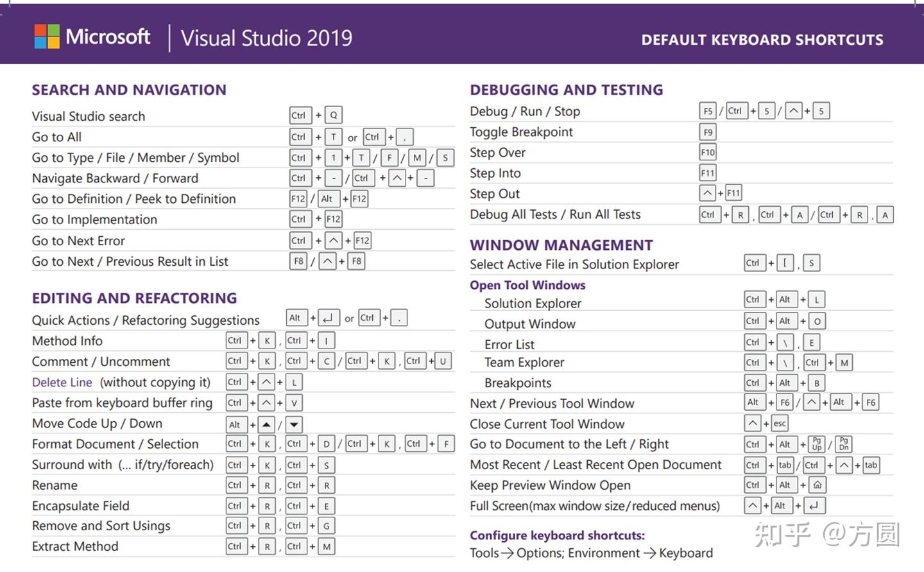Click 'Paste from keyboard buffer ring' label
The height and width of the screenshot is (572, 924).
pyautogui.click(x=122, y=403)
